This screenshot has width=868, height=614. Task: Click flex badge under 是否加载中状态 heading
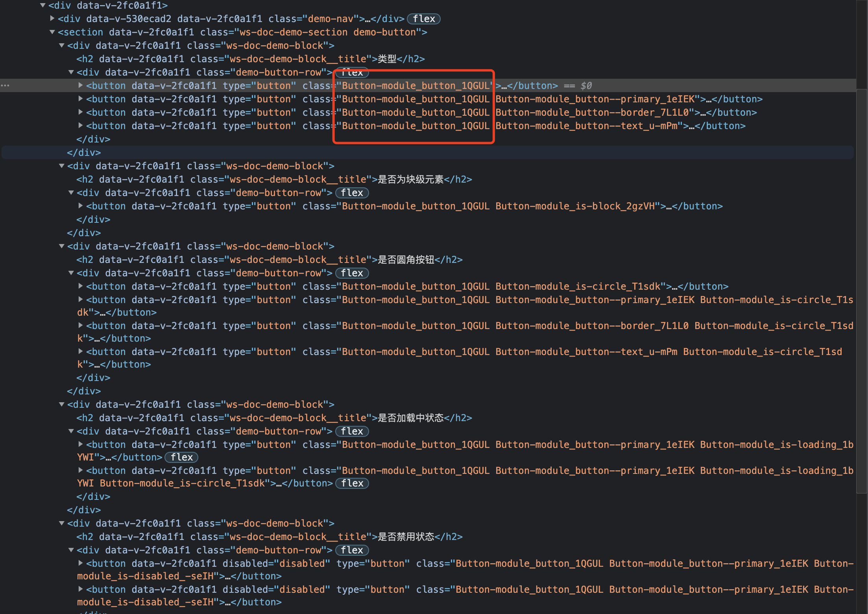point(352,431)
